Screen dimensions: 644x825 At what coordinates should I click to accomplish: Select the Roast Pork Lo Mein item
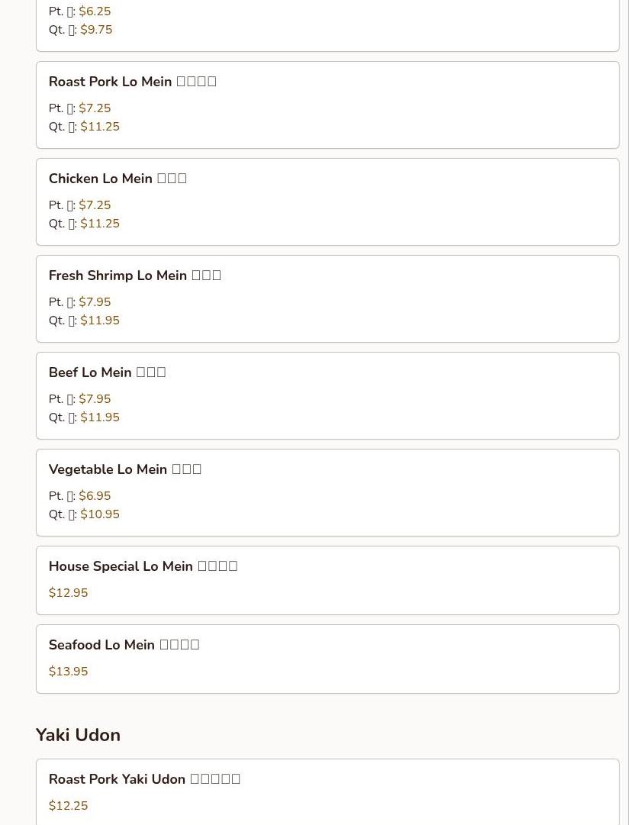[x=132, y=82]
